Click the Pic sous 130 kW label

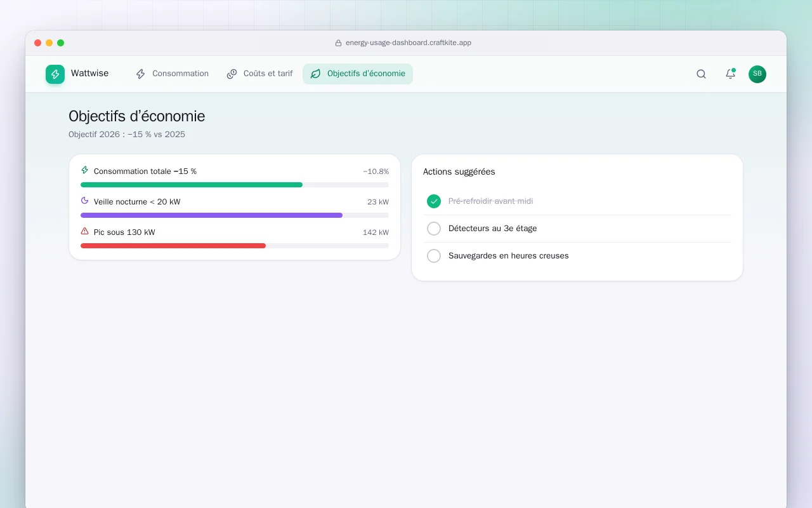pos(124,232)
